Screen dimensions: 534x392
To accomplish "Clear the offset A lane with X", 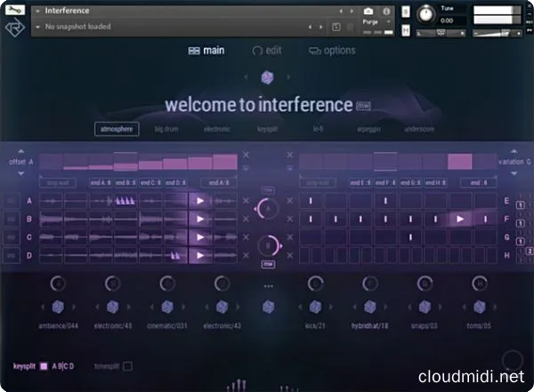I will (x=246, y=155).
